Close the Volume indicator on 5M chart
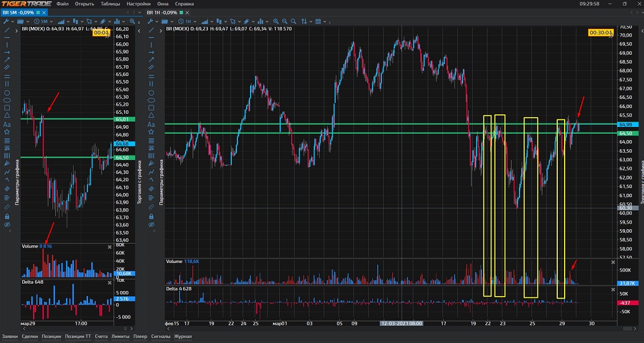The image size is (644, 343). [110, 247]
